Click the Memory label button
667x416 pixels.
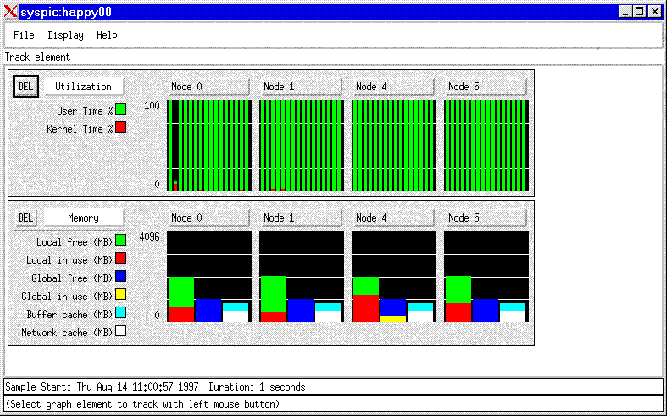[83, 217]
